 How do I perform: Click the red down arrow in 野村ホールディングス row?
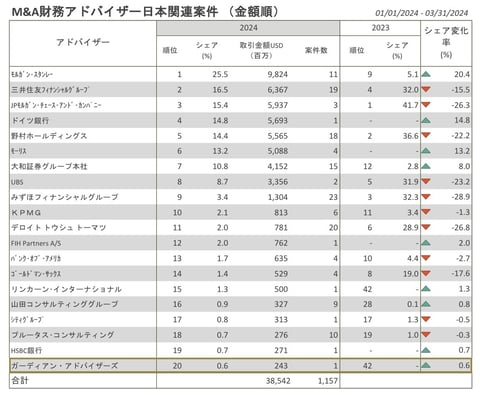pos(426,135)
